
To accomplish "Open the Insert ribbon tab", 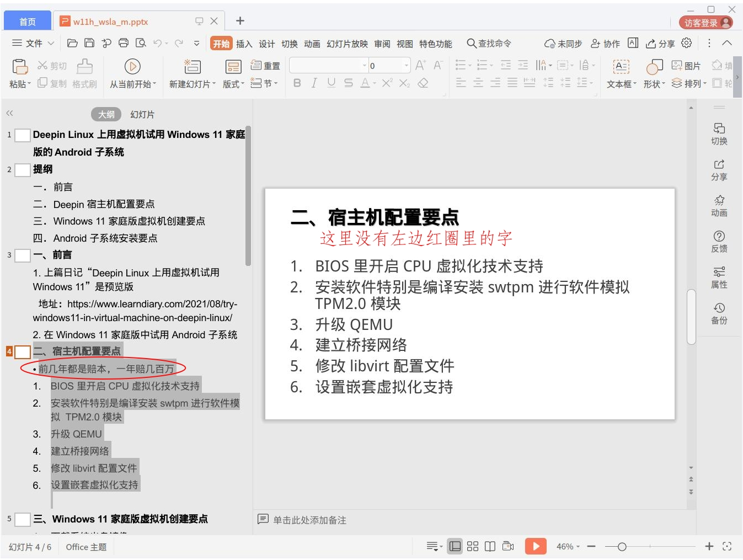I will pyautogui.click(x=244, y=44).
